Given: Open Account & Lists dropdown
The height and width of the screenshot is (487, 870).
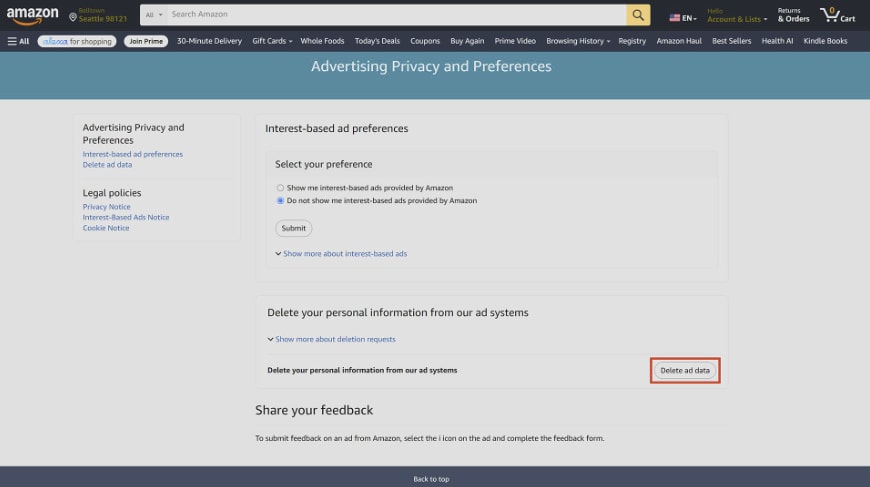Looking at the screenshot, I should click(737, 16).
